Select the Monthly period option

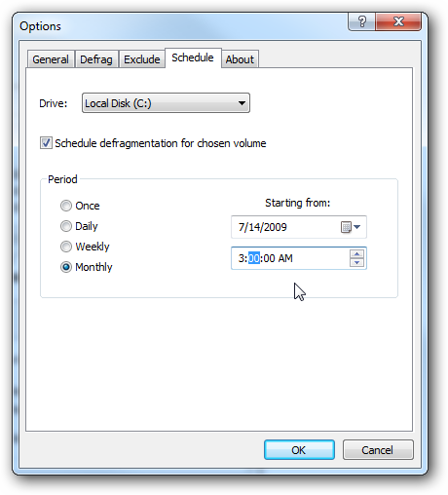pyautogui.click(x=66, y=267)
